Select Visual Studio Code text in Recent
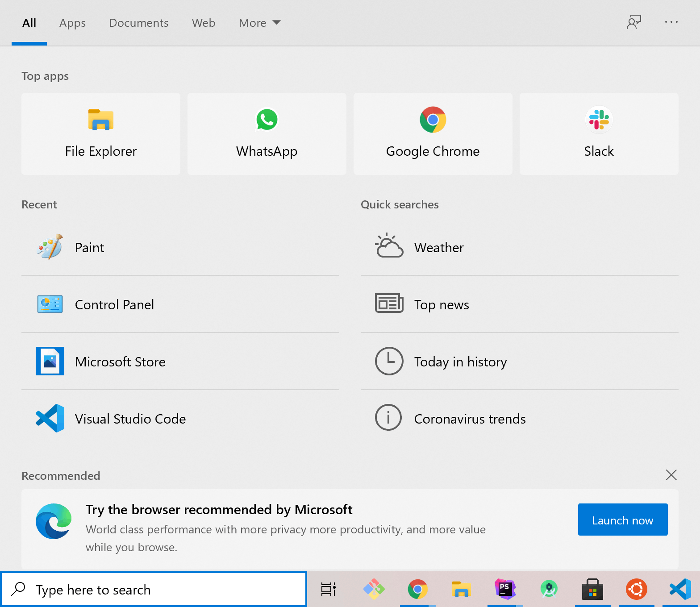The height and width of the screenshot is (607, 700). [x=130, y=419]
